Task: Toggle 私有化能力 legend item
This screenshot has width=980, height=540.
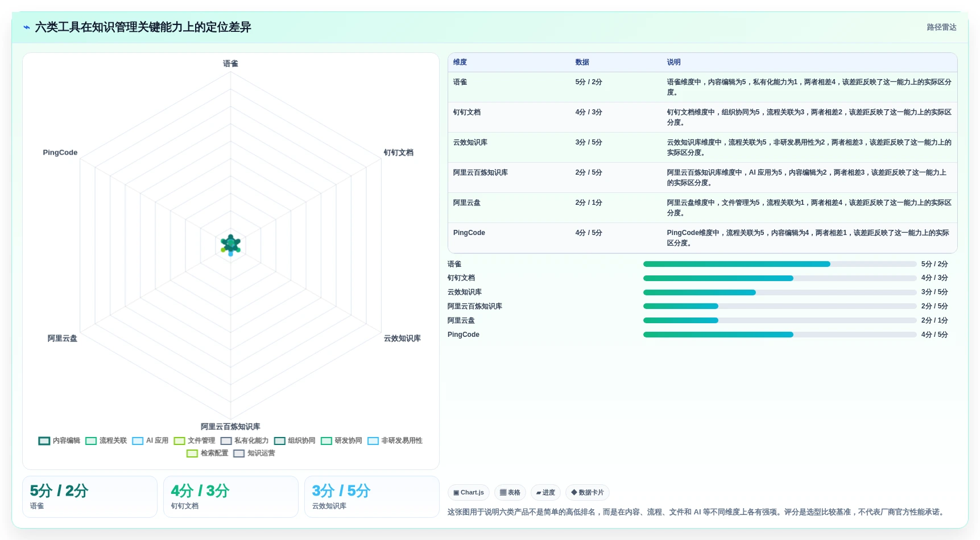Action: click(x=245, y=441)
